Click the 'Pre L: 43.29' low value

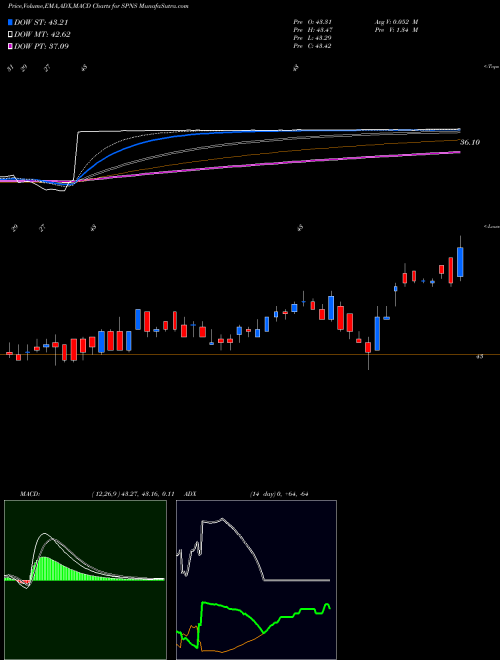[x=313, y=38]
